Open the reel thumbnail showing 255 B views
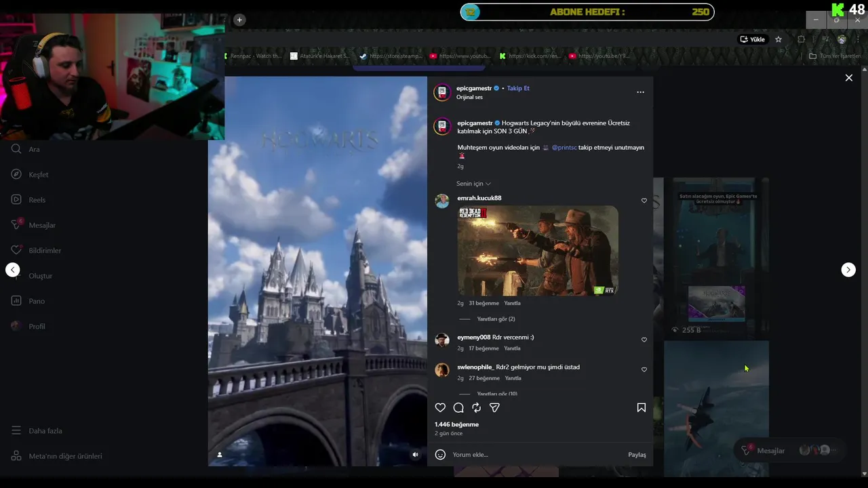 pos(716,258)
